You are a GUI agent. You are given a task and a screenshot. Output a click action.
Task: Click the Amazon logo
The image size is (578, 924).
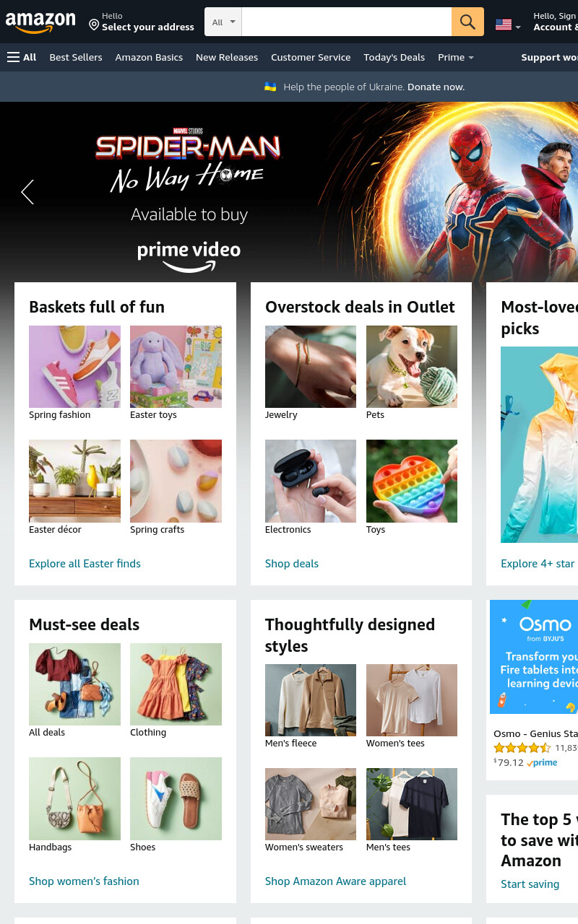[x=40, y=23]
